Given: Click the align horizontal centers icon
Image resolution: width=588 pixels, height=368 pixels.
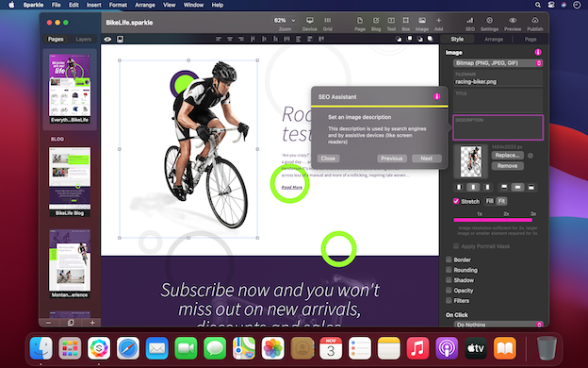Looking at the screenshot, I should [x=230, y=39].
